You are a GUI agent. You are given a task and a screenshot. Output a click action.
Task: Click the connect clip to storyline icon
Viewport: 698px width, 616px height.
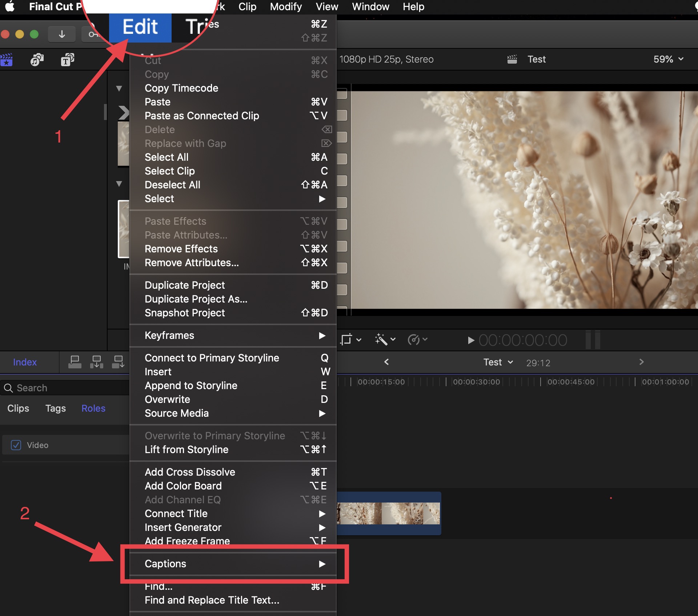pyautogui.click(x=75, y=362)
